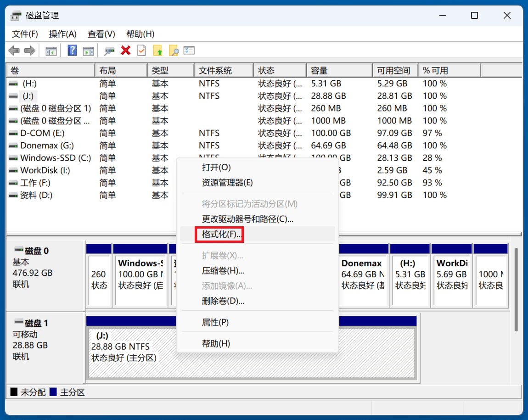Click the red X delete icon
Viewport: 528px width, 420px height.
tap(125, 50)
